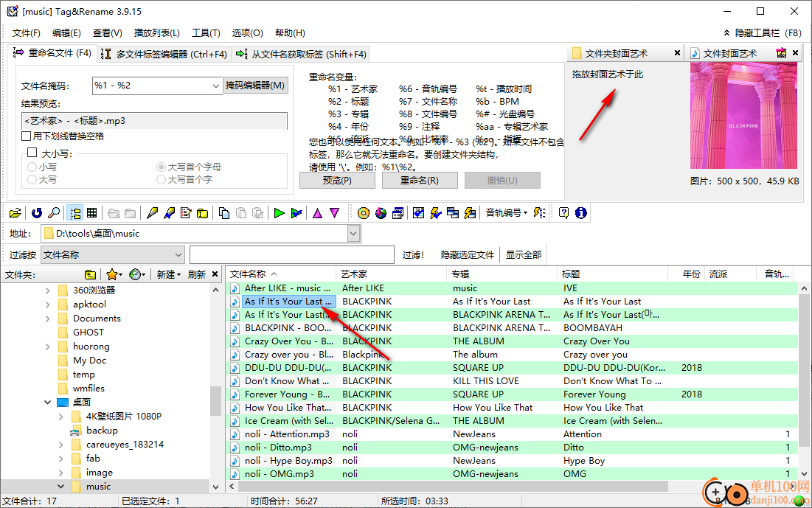Click 显示全部 button

click(x=524, y=255)
